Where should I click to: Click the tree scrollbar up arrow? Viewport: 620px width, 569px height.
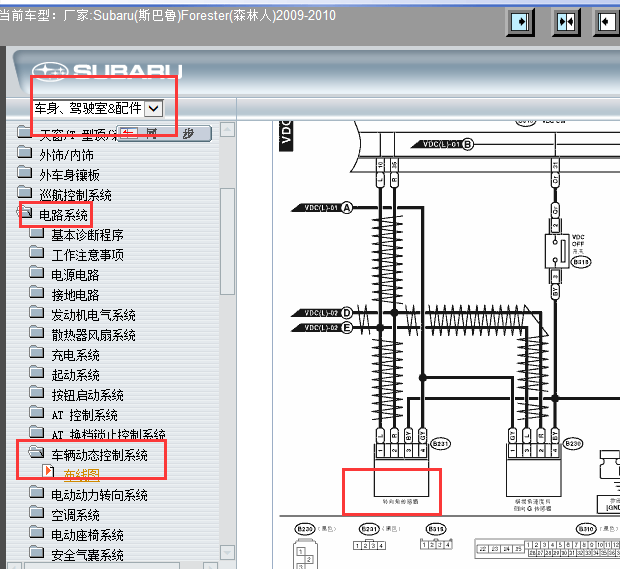227,130
